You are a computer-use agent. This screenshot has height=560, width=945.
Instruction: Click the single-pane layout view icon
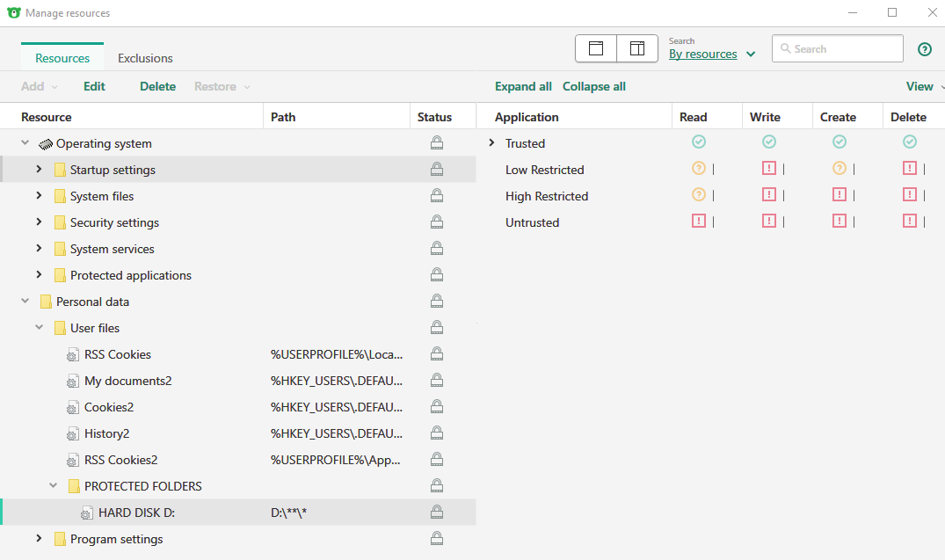pyautogui.click(x=596, y=48)
